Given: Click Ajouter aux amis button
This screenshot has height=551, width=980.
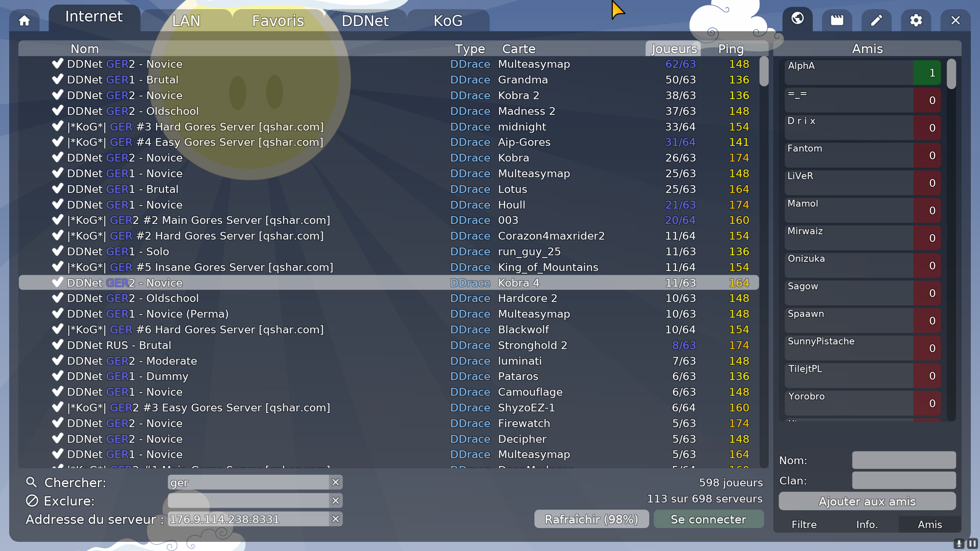Looking at the screenshot, I should 867,501.
